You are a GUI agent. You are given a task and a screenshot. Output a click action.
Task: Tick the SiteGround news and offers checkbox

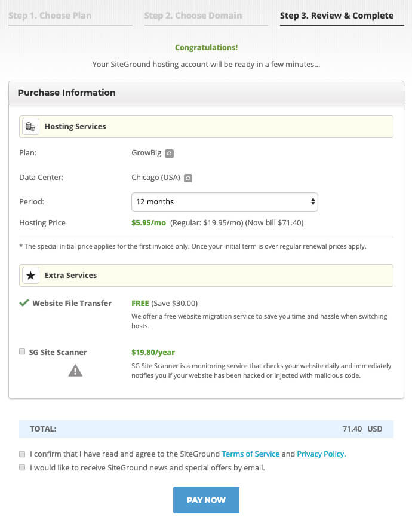pyautogui.click(x=22, y=467)
